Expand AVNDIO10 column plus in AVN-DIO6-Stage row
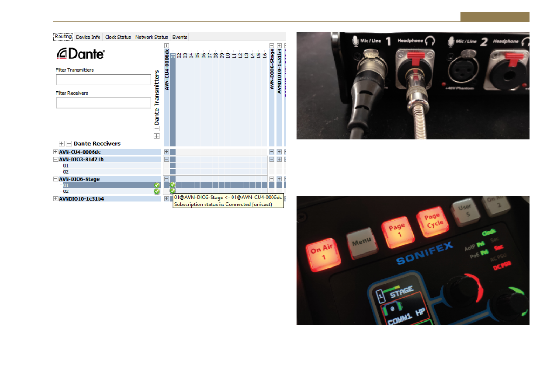Image resolution: width=556 pixels, height=392 pixels. click(279, 179)
